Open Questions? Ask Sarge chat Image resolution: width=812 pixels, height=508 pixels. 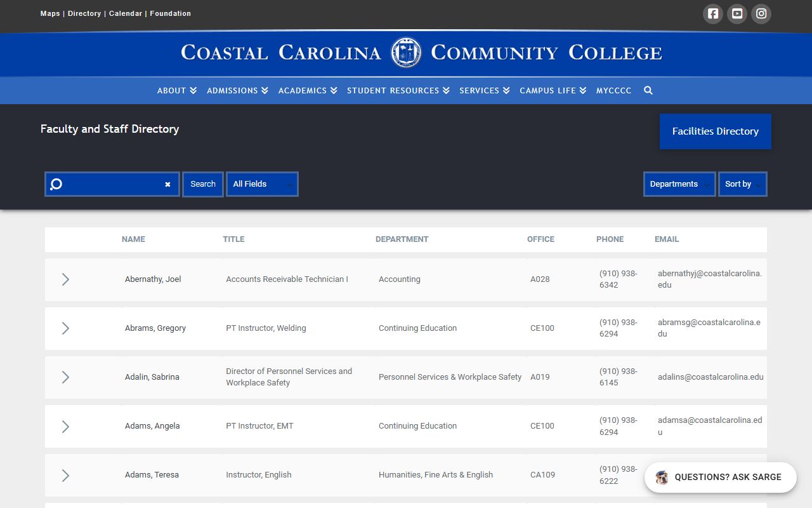[x=721, y=478]
